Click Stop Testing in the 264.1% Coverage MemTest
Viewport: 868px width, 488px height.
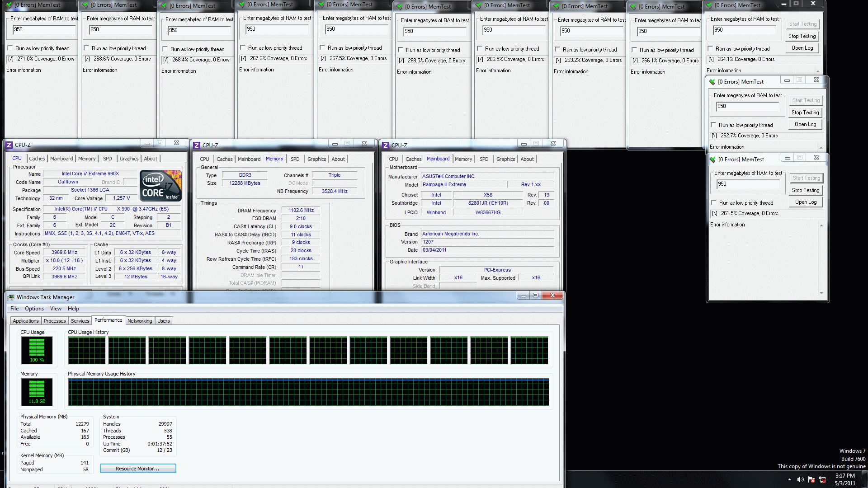click(802, 36)
